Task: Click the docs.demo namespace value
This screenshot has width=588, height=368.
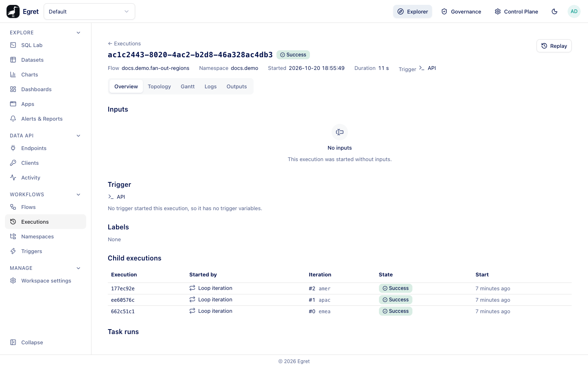Action: [x=245, y=68]
